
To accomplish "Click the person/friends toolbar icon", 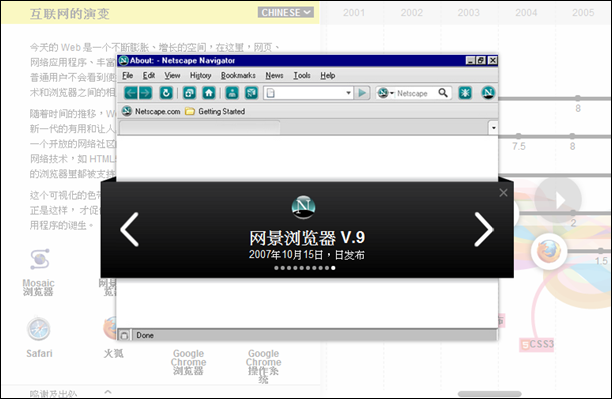I will (232, 93).
